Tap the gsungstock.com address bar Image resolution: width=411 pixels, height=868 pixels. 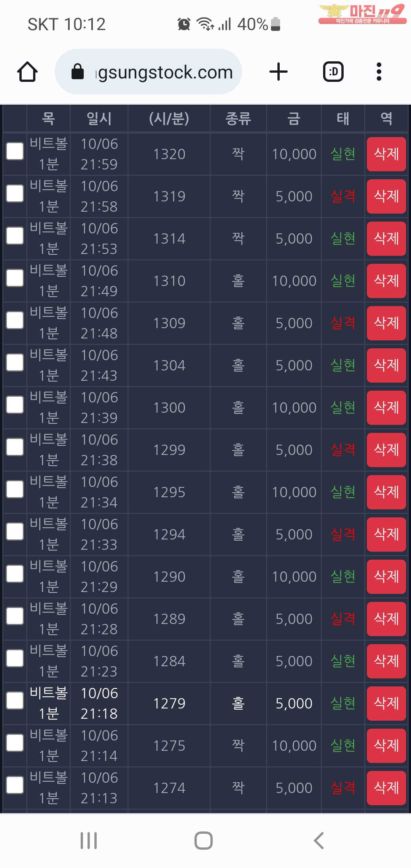tap(148, 72)
